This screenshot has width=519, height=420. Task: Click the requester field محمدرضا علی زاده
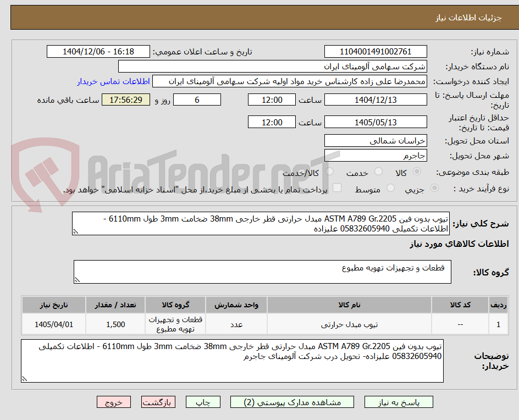290,81
